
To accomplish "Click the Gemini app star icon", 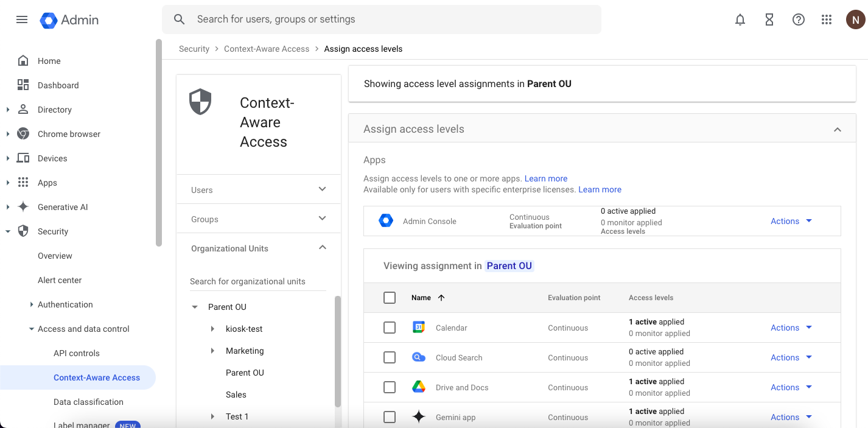I will [419, 417].
